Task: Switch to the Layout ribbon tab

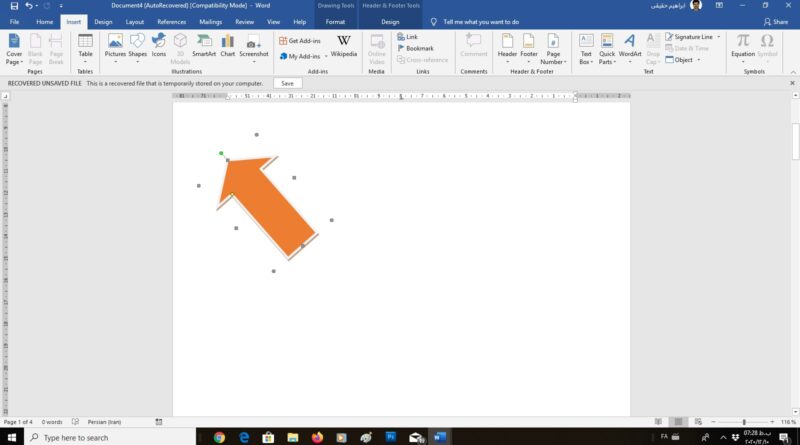Action: click(x=134, y=21)
